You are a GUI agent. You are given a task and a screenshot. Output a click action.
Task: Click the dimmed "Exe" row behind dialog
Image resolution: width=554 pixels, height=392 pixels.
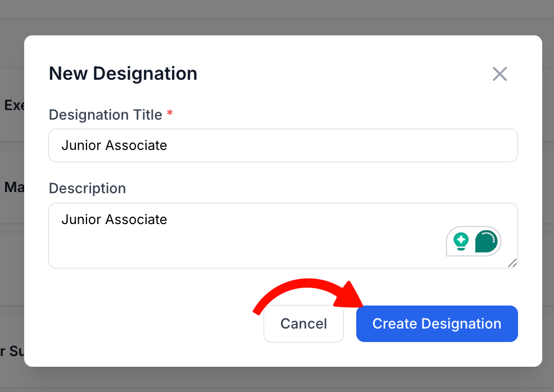pos(12,105)
